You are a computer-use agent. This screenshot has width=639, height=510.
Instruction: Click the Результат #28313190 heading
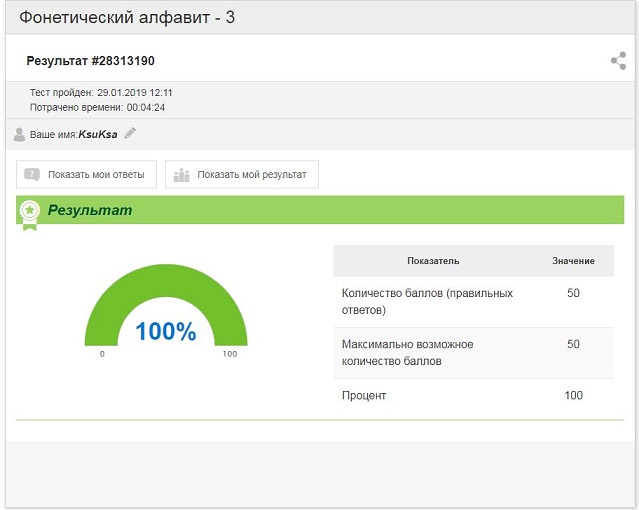pyautogui.click(x=90, y=61)
